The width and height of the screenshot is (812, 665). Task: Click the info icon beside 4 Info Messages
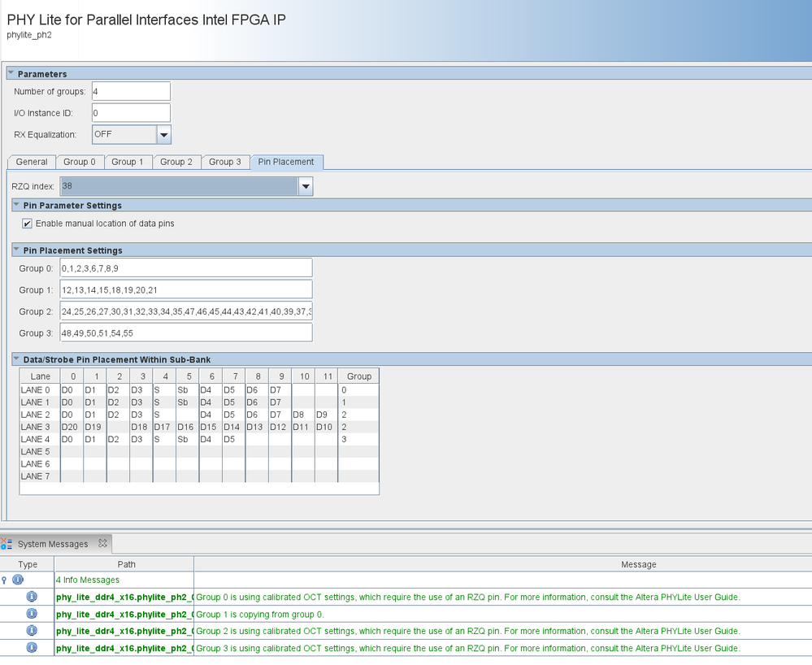[18, 580]
